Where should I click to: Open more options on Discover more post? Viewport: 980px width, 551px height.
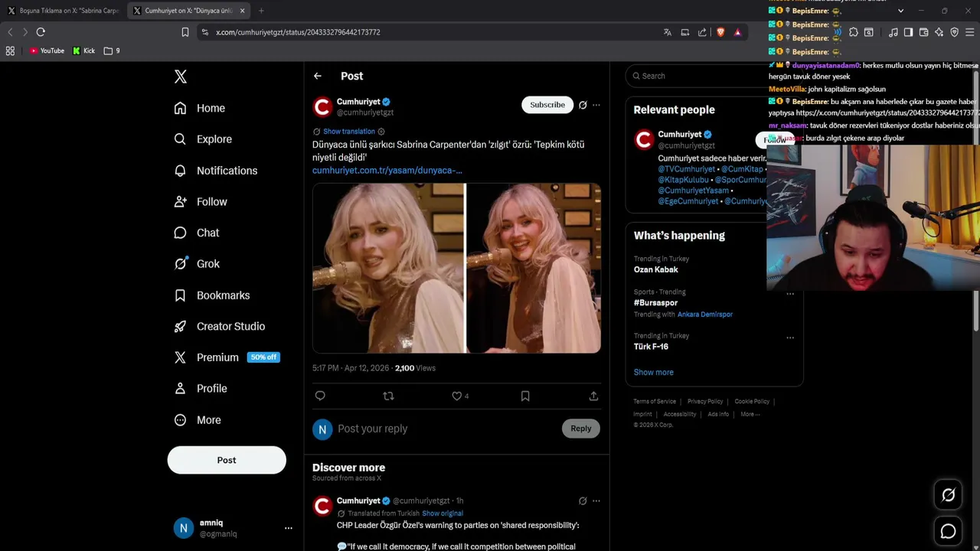pos(596,500)
